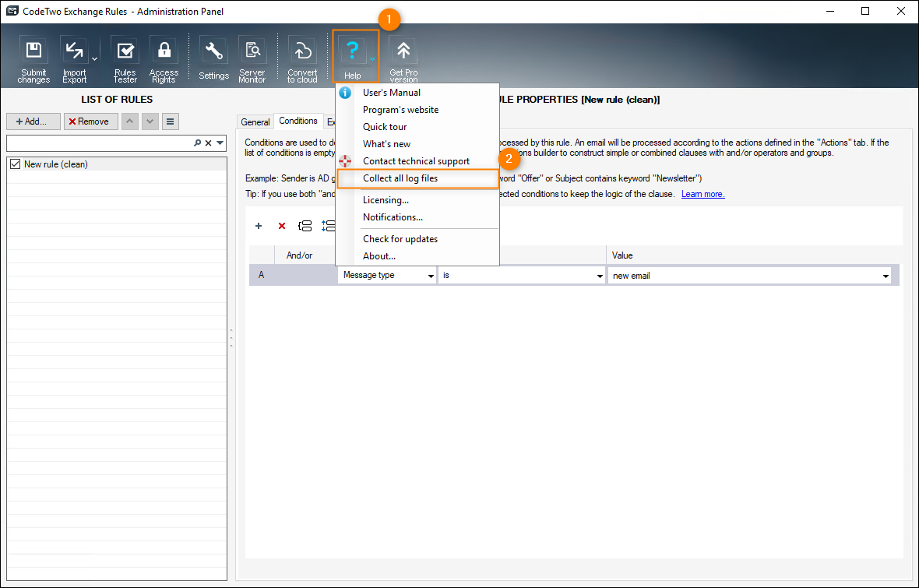Select Contact technical support
The height and width of the screenshot is (588, 919).
pos(416,161)
